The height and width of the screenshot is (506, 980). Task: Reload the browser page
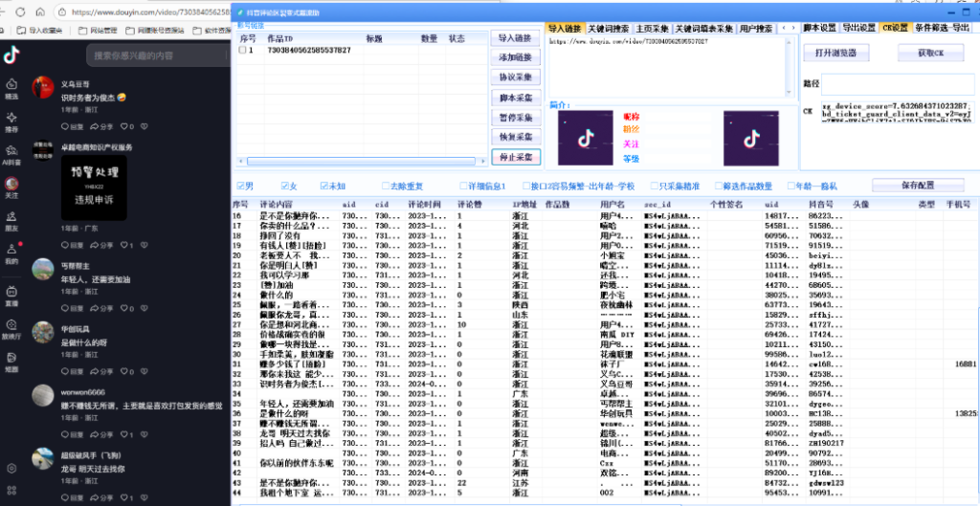click(21, 11)
